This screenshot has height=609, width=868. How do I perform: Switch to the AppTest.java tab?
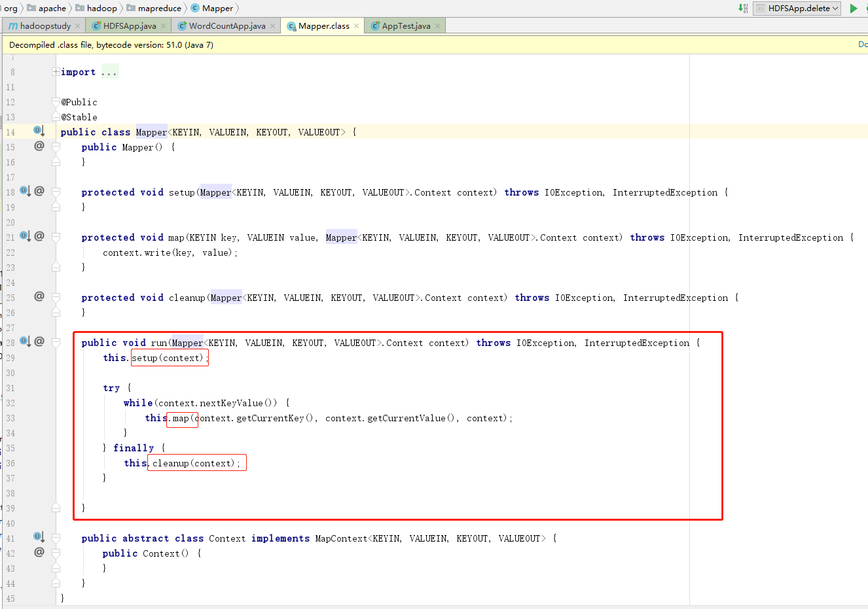click(405, 26)
